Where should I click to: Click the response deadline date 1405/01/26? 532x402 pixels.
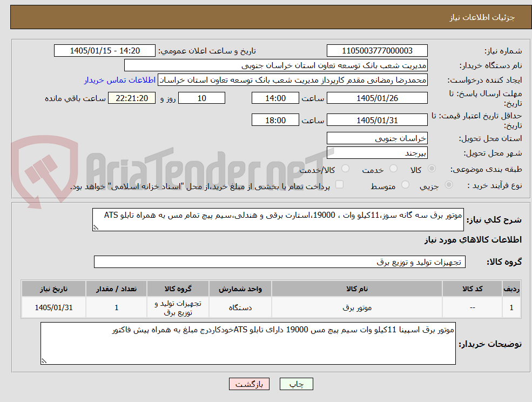(x=377, y=98)
